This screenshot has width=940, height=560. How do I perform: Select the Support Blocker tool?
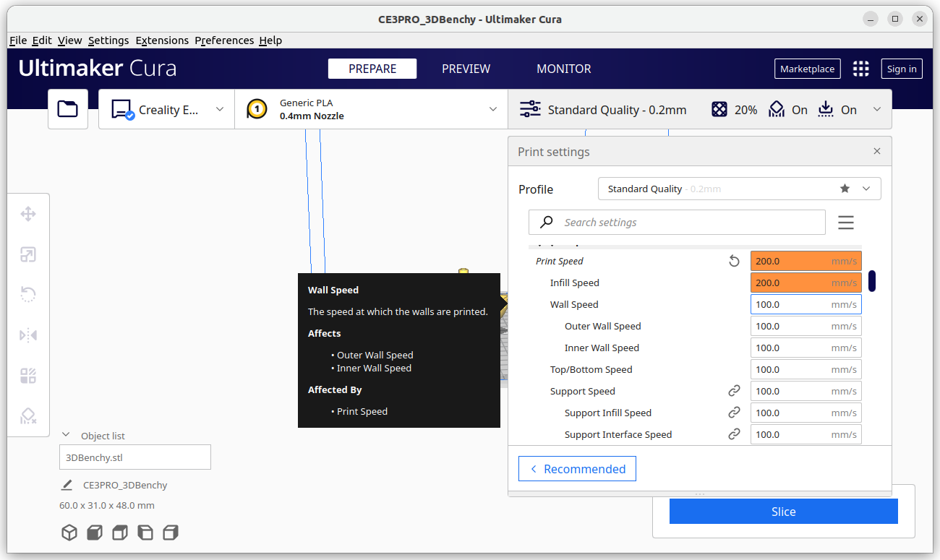tap(28, 416)
